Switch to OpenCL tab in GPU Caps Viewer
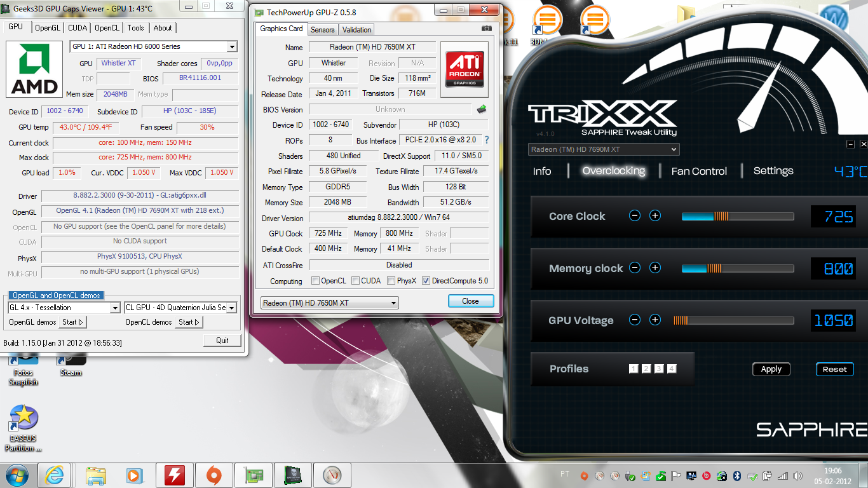The image size is (868, 488). pyautogui.click(x=107, y=28)
